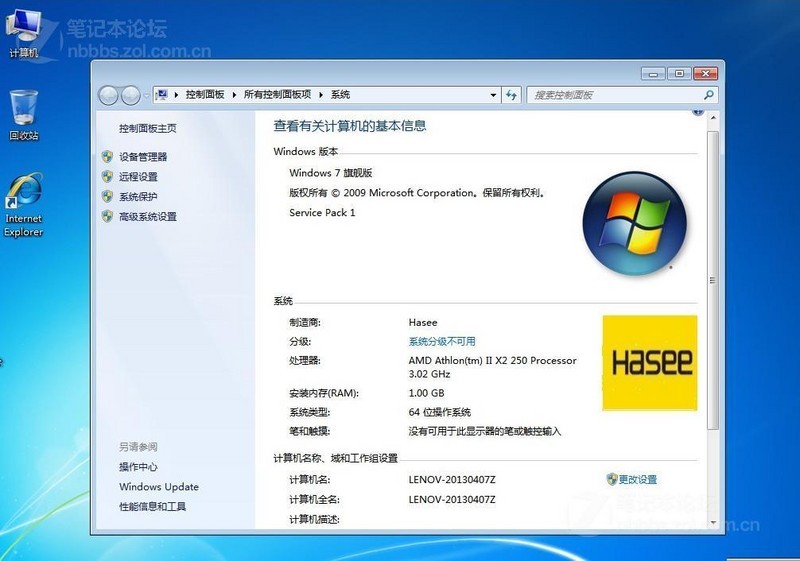The width and height of the screenshot is (800, 561).
Task: Click the shield icon beside 系统保护
Action: point(107,196)
